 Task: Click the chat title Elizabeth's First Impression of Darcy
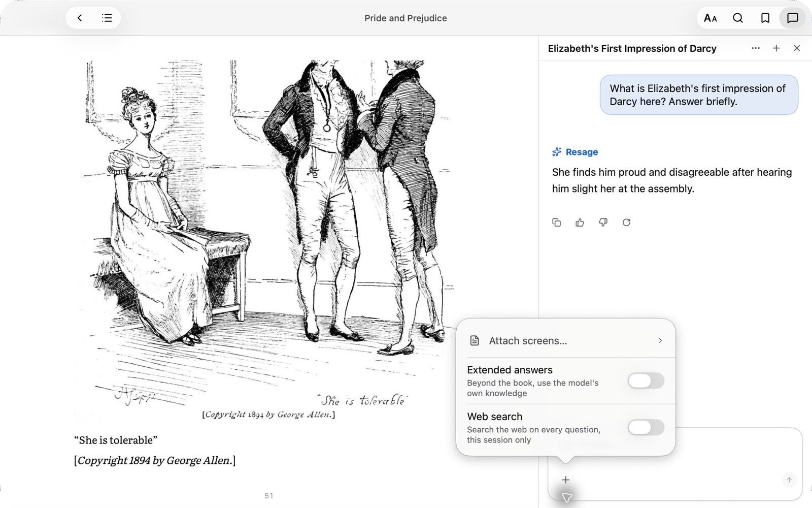(632, 48)
